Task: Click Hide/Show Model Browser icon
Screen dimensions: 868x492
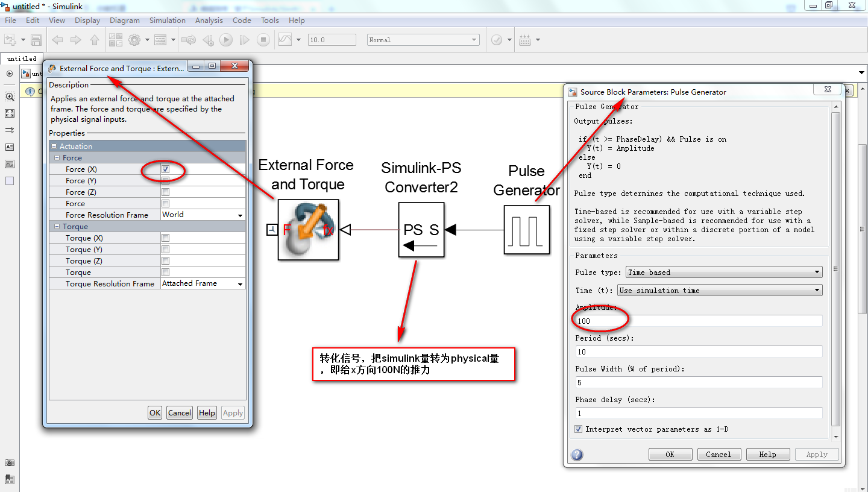Action: pyautogui.click(x=10, y=74)
